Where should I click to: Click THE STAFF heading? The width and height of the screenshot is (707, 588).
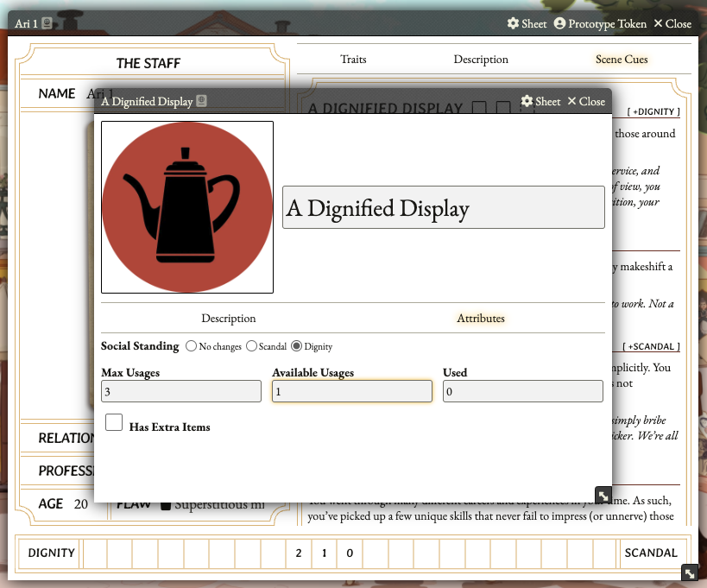(148, 63)
